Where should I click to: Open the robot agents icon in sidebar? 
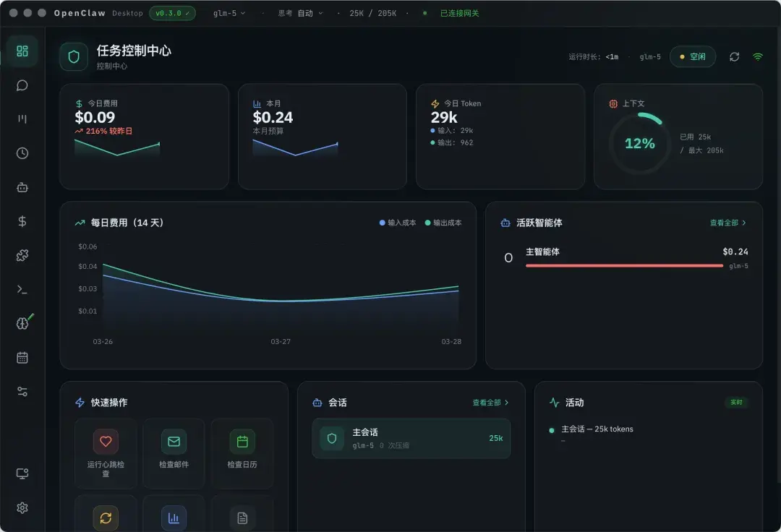click(22, 187)
